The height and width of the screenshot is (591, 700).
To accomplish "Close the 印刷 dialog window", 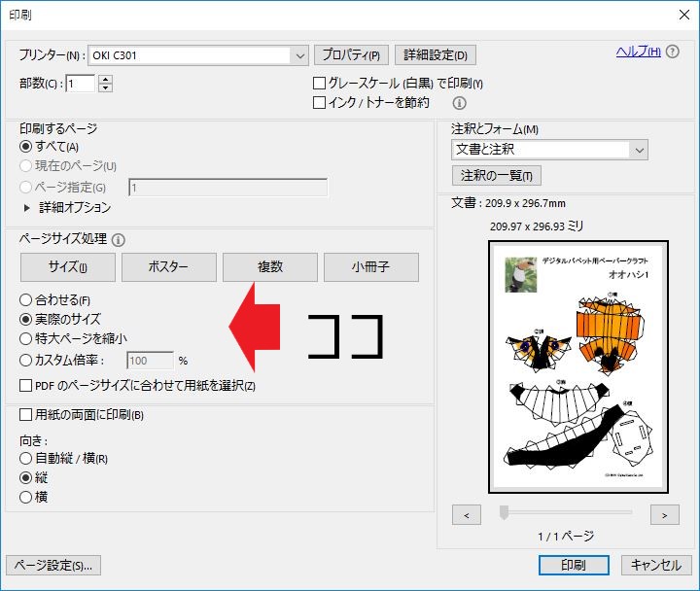I will point(683,15).
